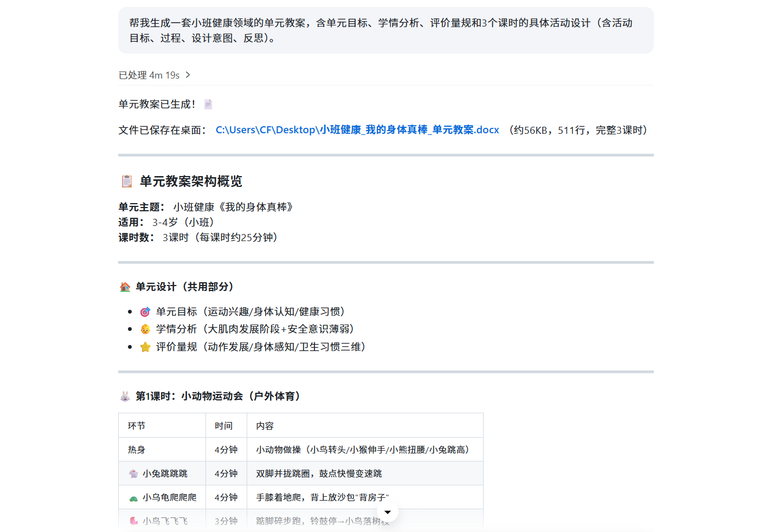
Task: Select the 适用: 3-4岁(小班) line
Action: coord(167,222)
